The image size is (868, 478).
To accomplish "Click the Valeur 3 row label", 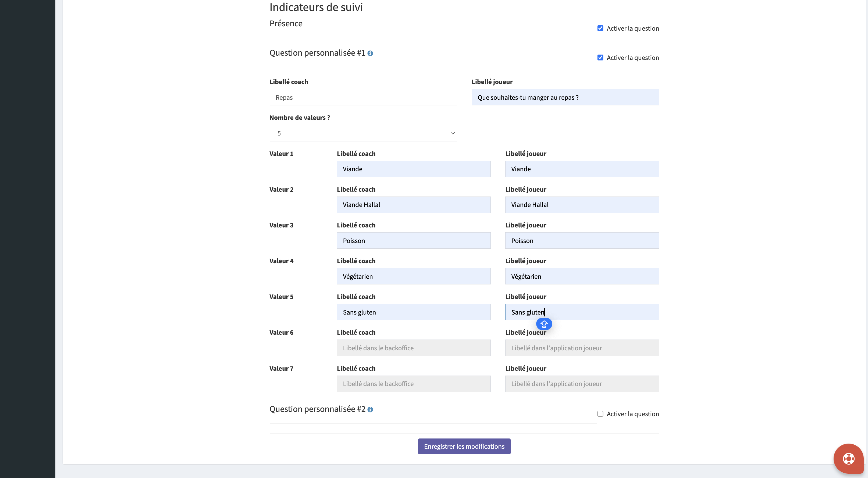I will click(x=281, y=225).
